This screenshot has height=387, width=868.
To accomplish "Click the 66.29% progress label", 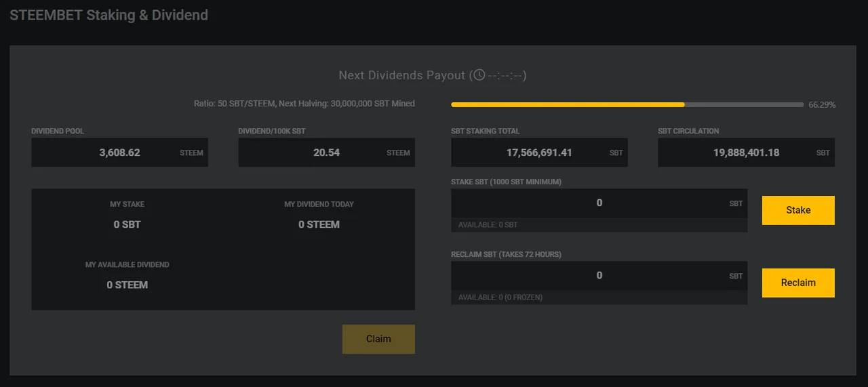I will pyautogui.click(x=822, y=105).
